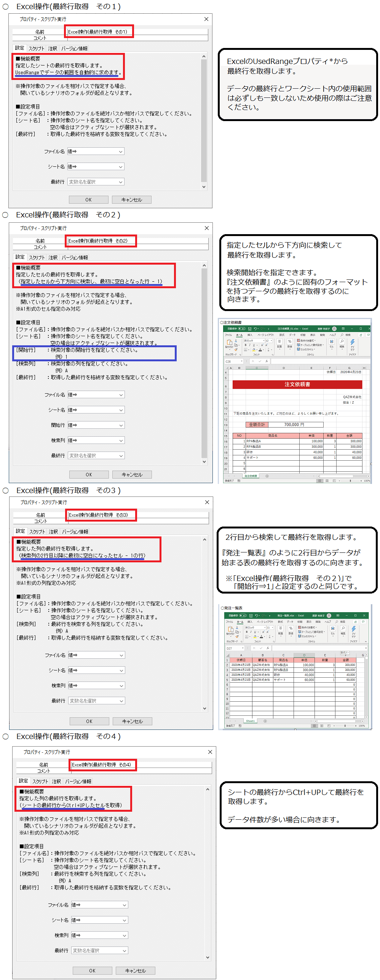The height and width of the screenshot is (980, 380).
Task: Toggle 自動保存 switch in 注文依頼書 Excel window
Action: point(242,329)
